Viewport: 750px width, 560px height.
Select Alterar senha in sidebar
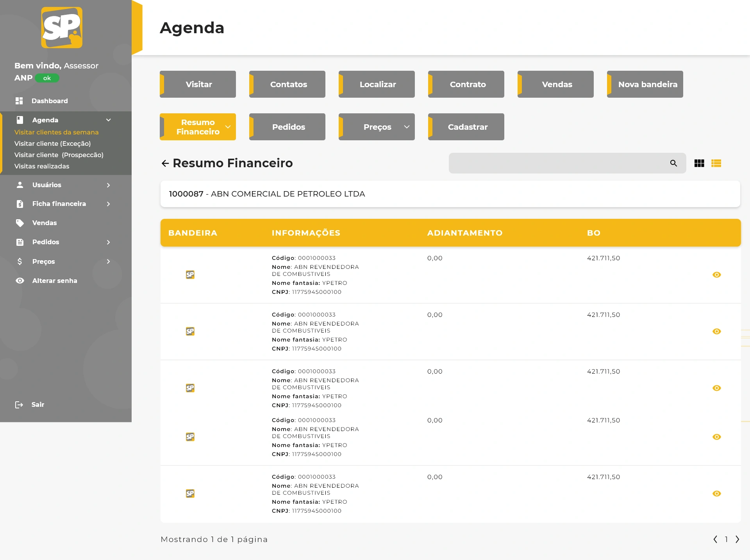(54, 281)
